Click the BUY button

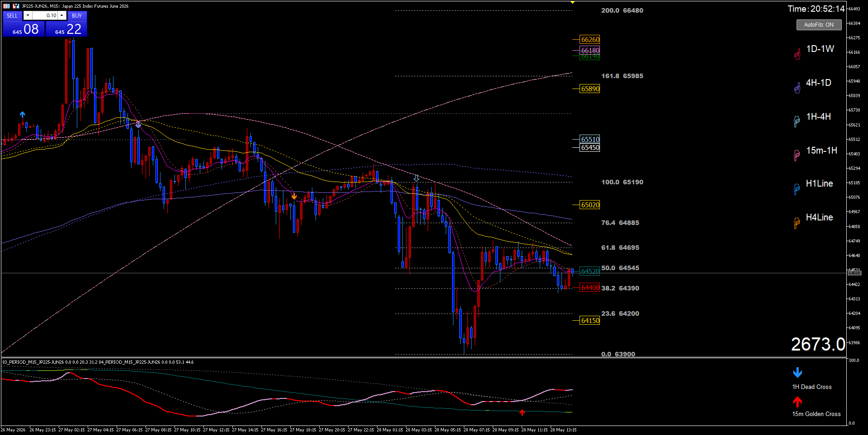[77, 15]
